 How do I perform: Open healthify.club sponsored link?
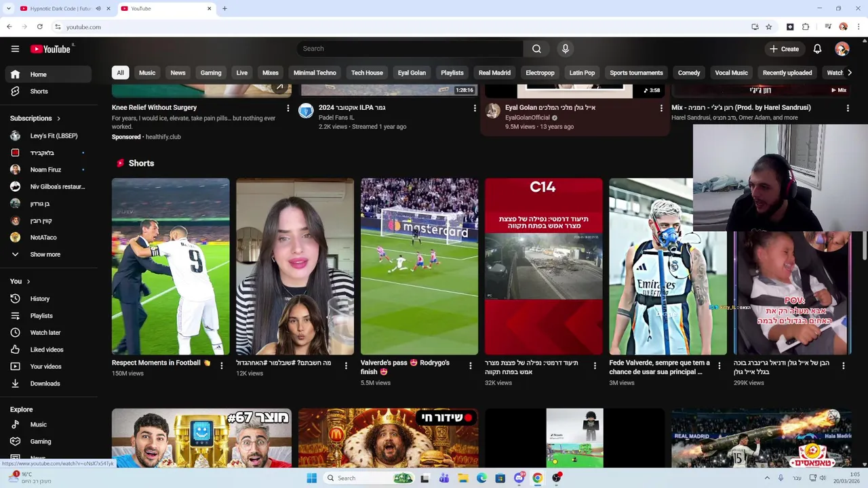[163, 137]
